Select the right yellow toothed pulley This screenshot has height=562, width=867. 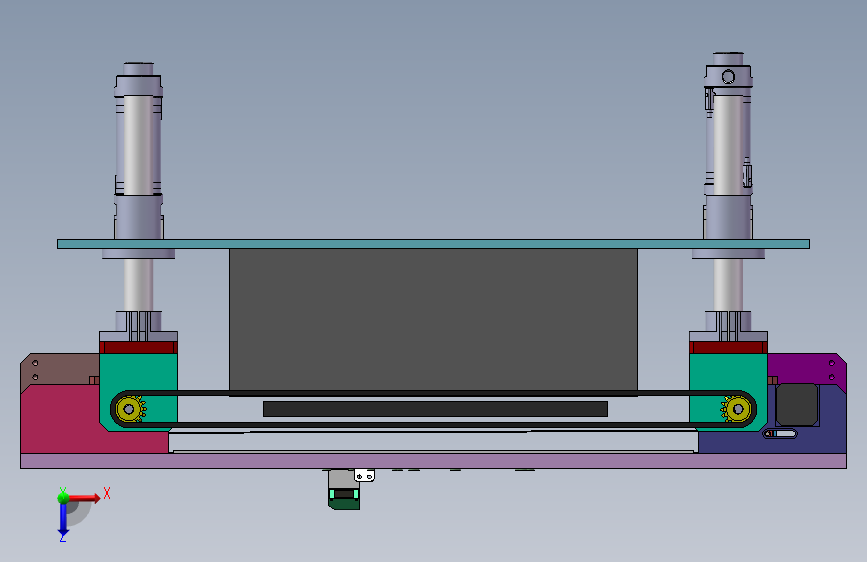tap(737, 409)
